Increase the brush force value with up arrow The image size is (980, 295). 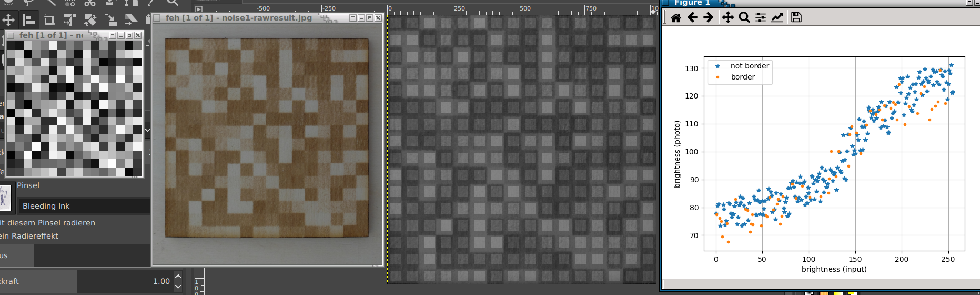pos(178,277)
